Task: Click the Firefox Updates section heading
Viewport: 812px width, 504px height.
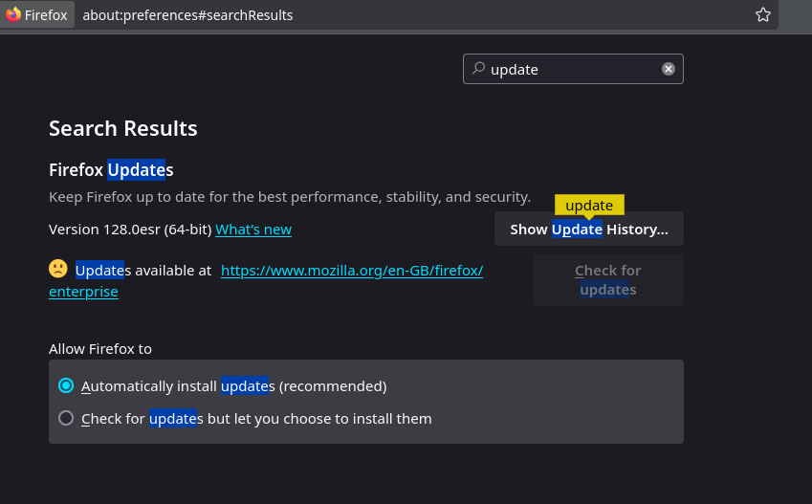Action: [x=111, y=170]
